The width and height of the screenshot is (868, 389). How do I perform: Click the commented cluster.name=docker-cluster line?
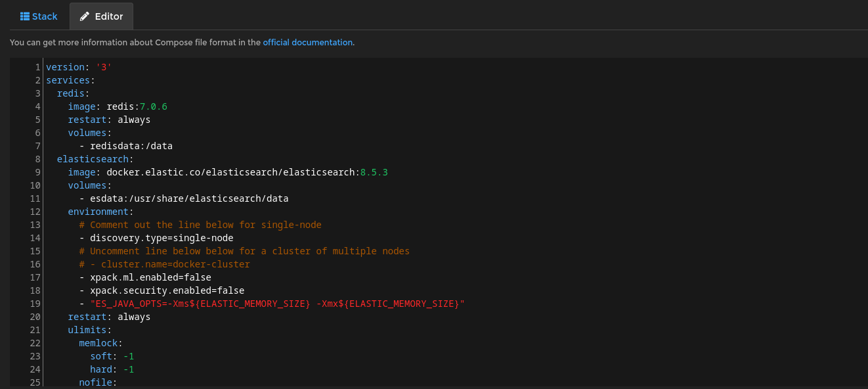click(x=164, y=264)
